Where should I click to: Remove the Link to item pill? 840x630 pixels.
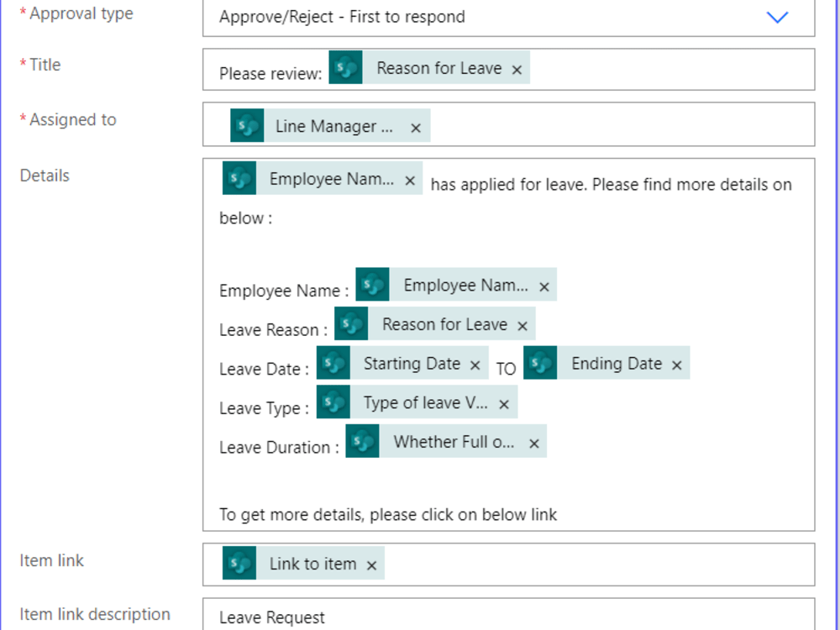pyautogui.click(x=371, y=564)
